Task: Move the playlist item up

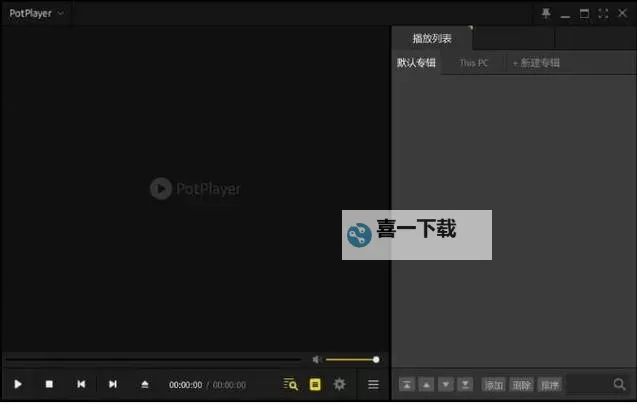Action: (426, 384)
